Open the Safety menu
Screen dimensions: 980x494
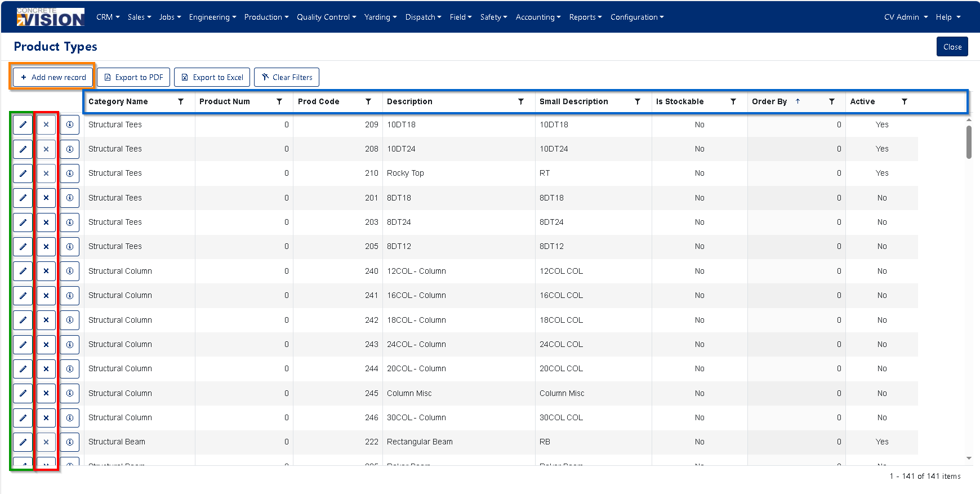tap(494, 17)
